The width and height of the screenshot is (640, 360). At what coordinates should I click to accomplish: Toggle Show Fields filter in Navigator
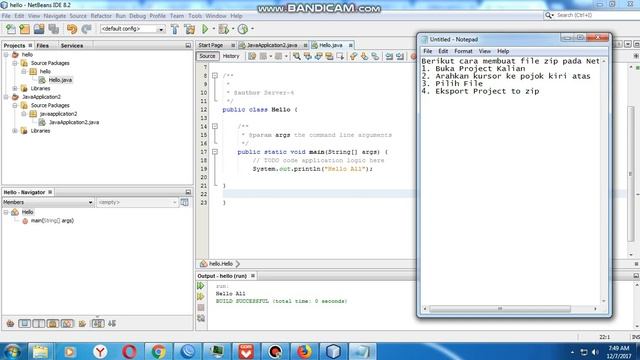(24, 324)
